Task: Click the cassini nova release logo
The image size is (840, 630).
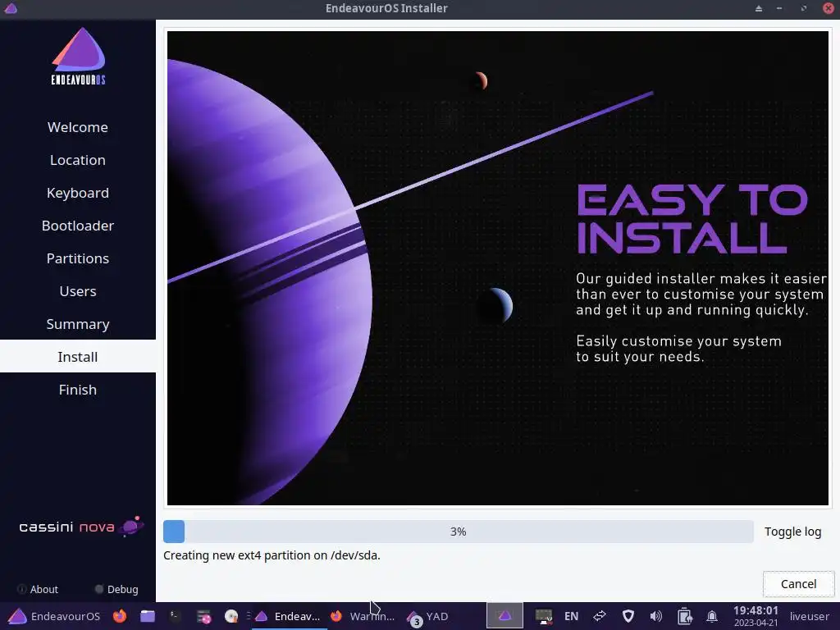Action: [81, 527]
